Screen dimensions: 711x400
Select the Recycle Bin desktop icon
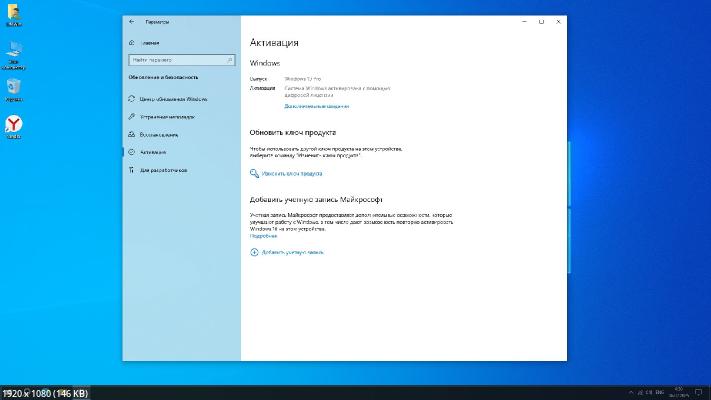(14, 90)
